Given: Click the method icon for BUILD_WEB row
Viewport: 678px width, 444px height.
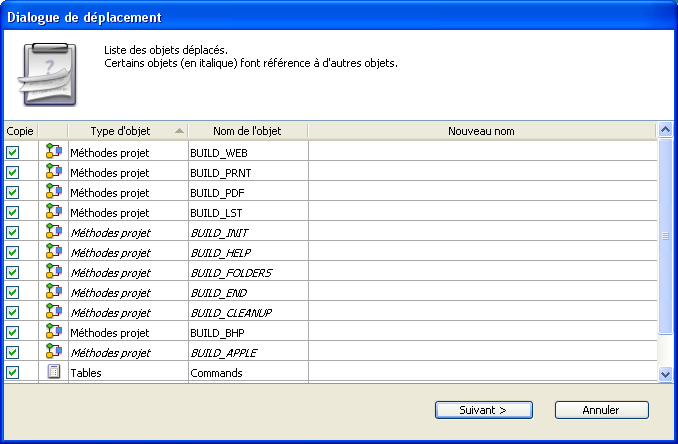Looking at the screenshot, I should [x=54, y=152].
